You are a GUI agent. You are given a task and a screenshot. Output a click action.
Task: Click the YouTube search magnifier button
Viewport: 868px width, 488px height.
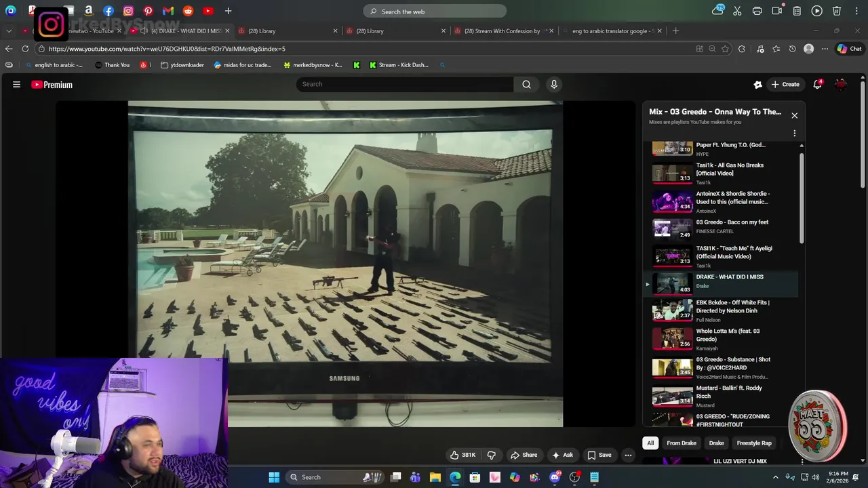526,84
